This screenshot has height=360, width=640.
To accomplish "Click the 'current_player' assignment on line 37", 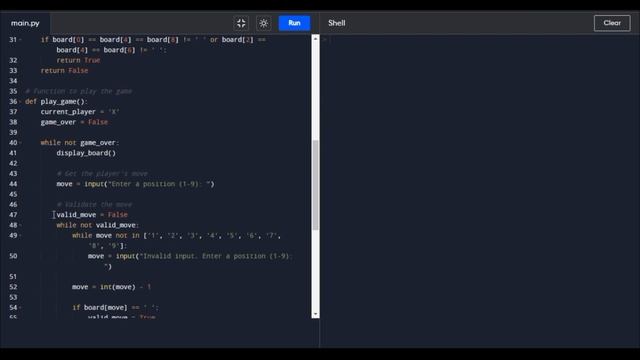I will (x=80, y=112).
